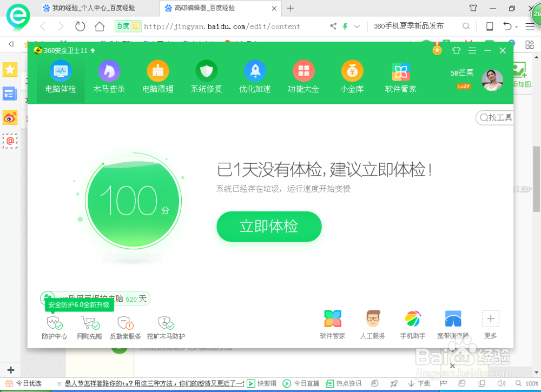Image resolution: width=541 pixels, height=392 pixels.
Task: Open the browser hamburger menu
Action: 530,26
